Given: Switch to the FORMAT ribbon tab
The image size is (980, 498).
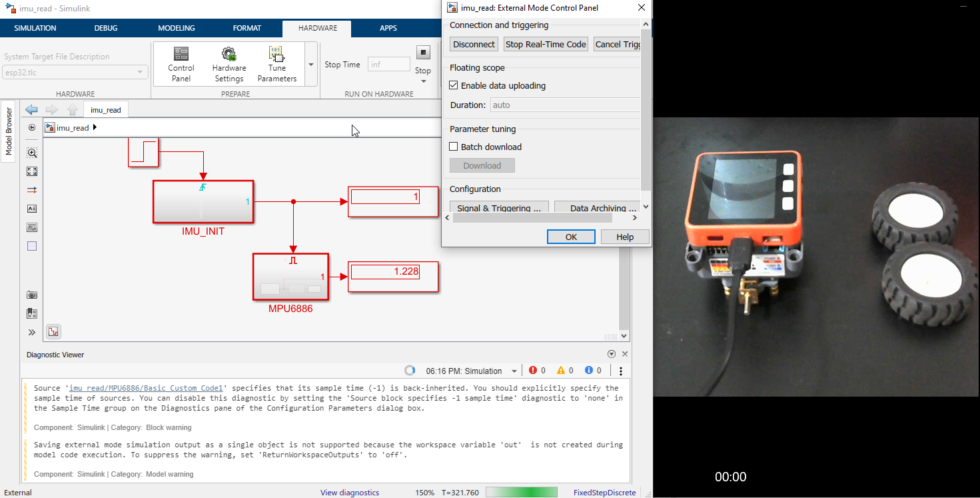Looking at the screenshot, I should [x=247, y=28].
